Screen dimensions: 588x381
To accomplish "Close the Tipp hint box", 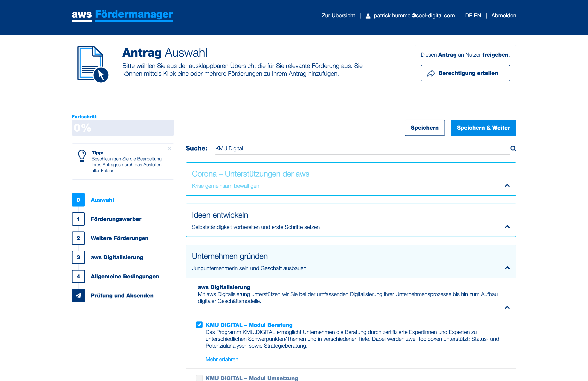I will click(x=169, y=148).
